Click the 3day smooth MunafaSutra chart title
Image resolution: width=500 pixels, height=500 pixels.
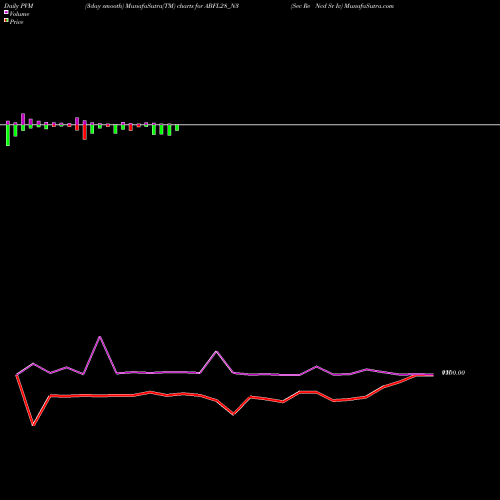coord(162,6)
